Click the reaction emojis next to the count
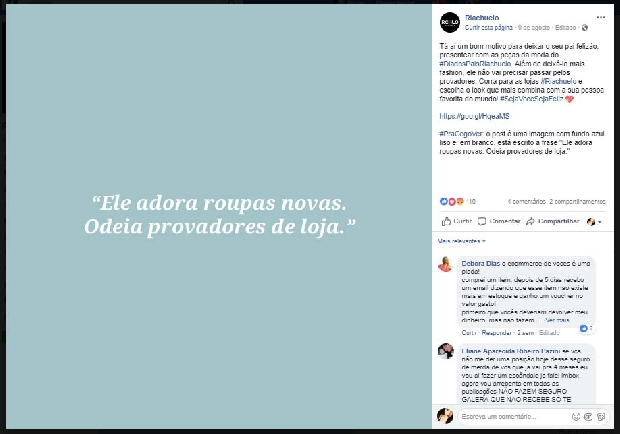The height and width of the screenshot is (434, 620). click(x=452, y=202)
